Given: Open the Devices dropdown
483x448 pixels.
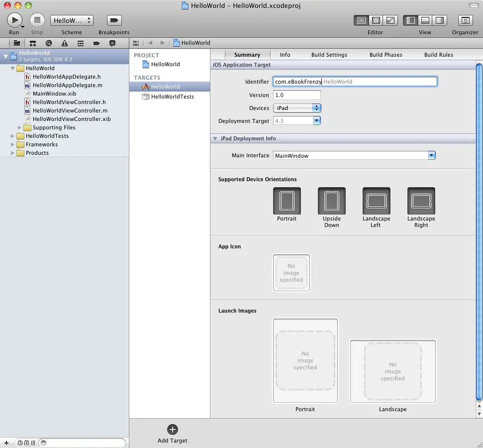Looking at the screenshot, I should pyautogui.click(x=297, y=108).
